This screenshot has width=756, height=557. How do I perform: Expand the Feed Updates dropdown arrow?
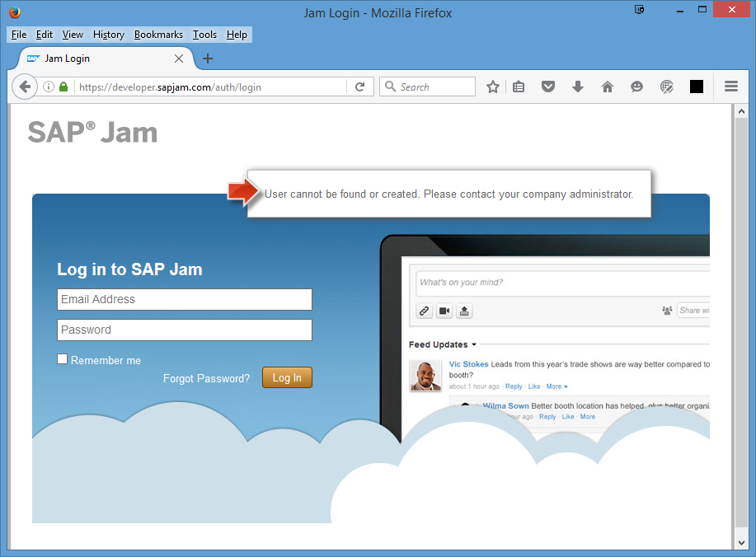[x=474, y=344]
